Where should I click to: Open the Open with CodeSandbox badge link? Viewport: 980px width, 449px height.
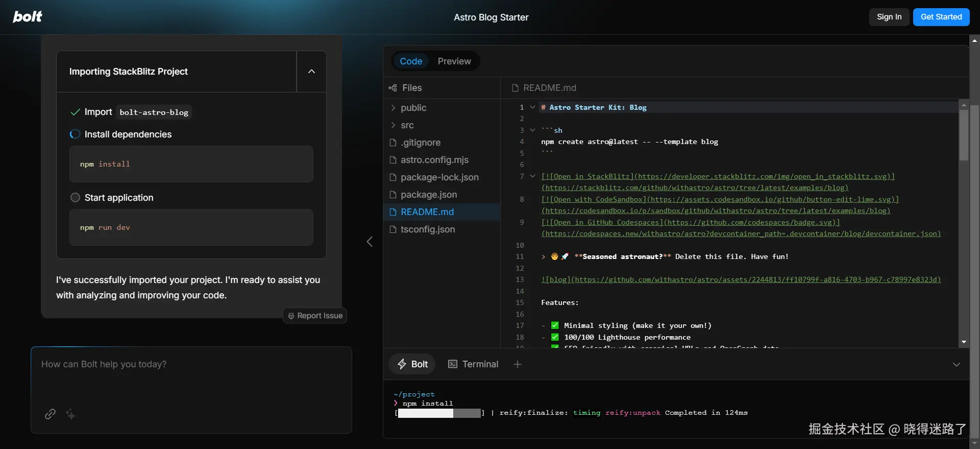pos(720,205)
